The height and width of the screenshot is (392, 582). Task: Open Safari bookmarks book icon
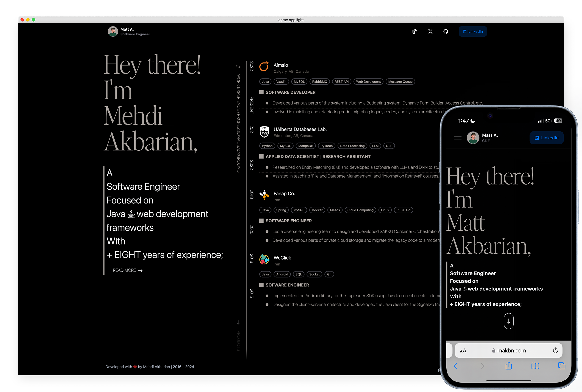535,366
